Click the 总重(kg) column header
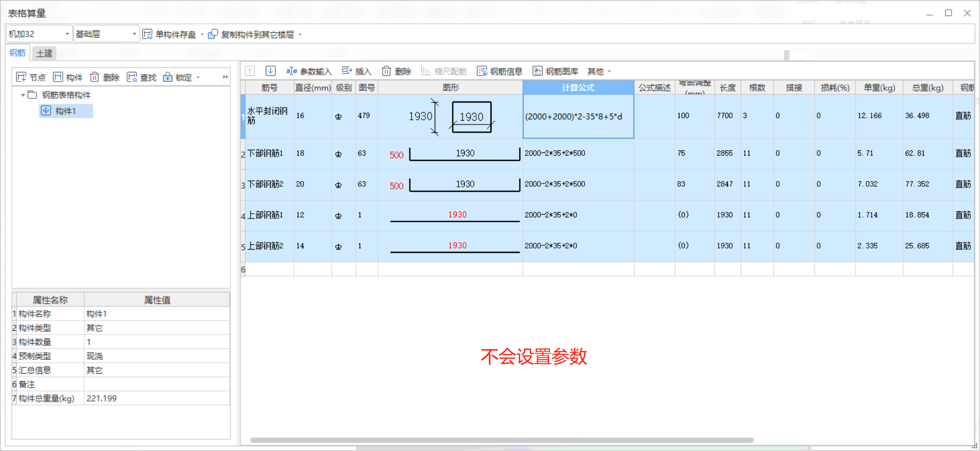Screen dimensions: 980x451 coord(928,88)
